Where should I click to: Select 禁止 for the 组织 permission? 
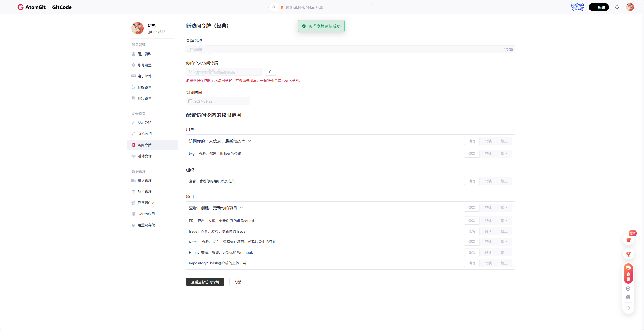pyautogui.click(x=504, y=181)
